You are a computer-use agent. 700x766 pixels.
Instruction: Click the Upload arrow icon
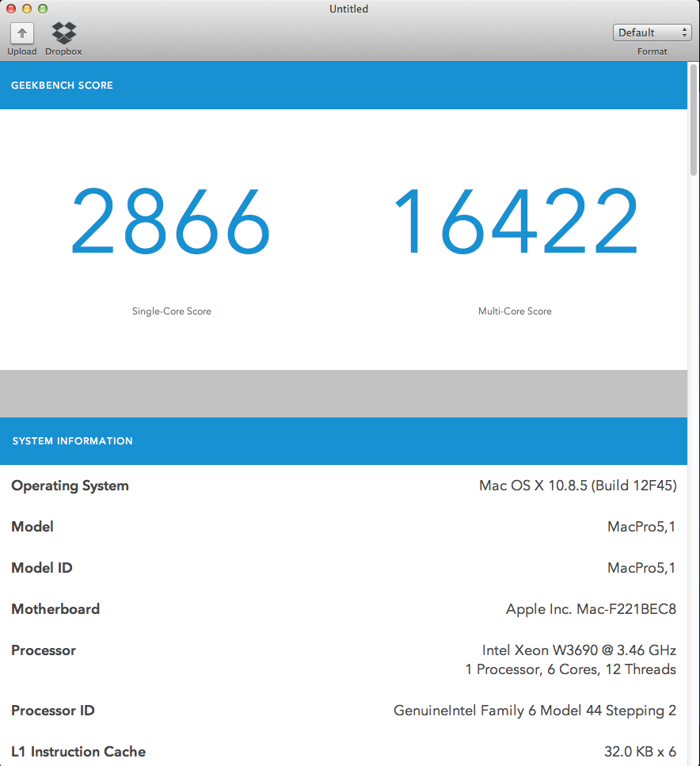[22, 33]
